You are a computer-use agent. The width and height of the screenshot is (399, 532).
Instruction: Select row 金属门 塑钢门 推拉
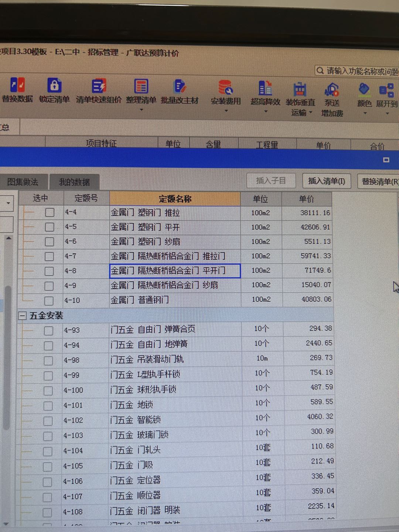175,213
